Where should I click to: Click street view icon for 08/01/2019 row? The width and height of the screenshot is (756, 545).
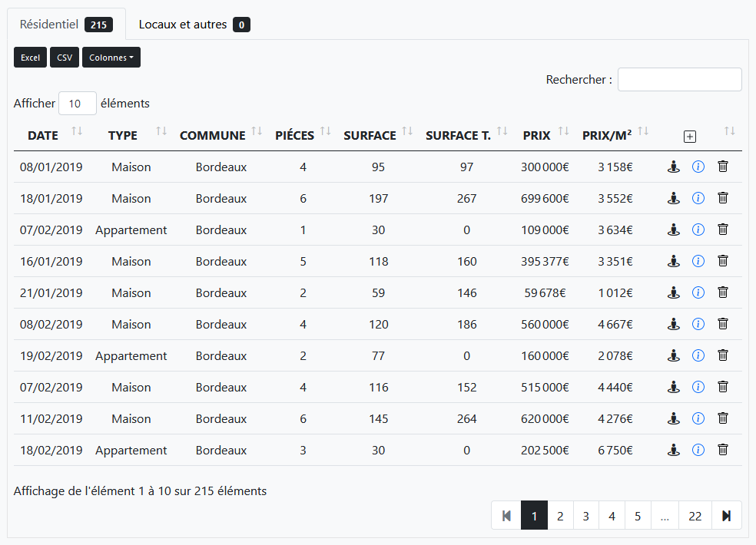pyautogui.click(x=674, y=167)
